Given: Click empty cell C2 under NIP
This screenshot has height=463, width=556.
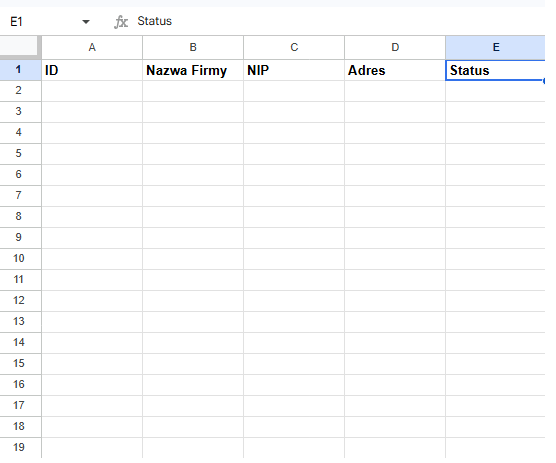Looking at the screenshot, I should pos(294,91).
